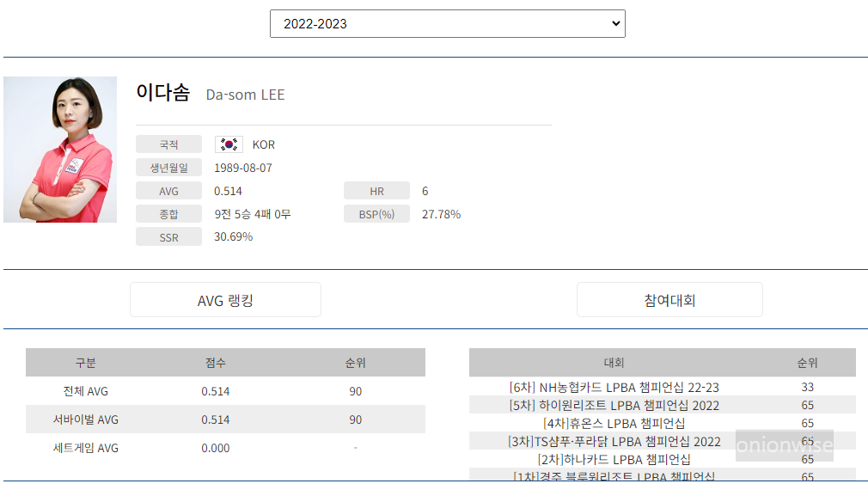868x496 pixels.
Task: Select a different season from the combo box
Action: (x=447, y=23)
